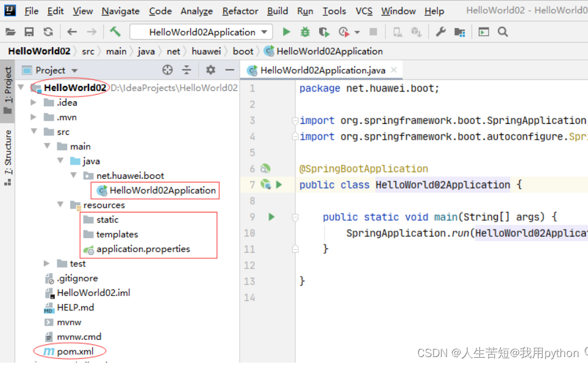Toggle the 7: Structure tool window tab
This screenshot has height=365, width=588.
tap(7, 157)
